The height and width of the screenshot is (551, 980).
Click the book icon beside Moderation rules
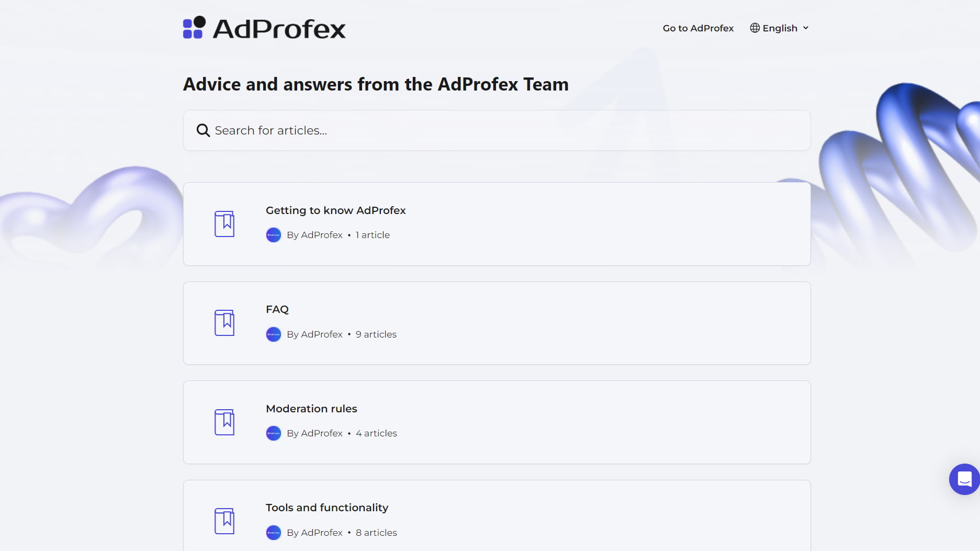click(224, 422)
